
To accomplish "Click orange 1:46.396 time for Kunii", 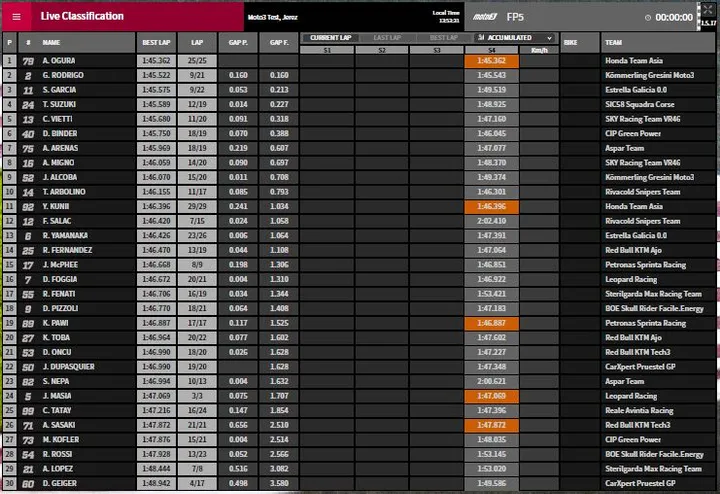I will [492, 207].
